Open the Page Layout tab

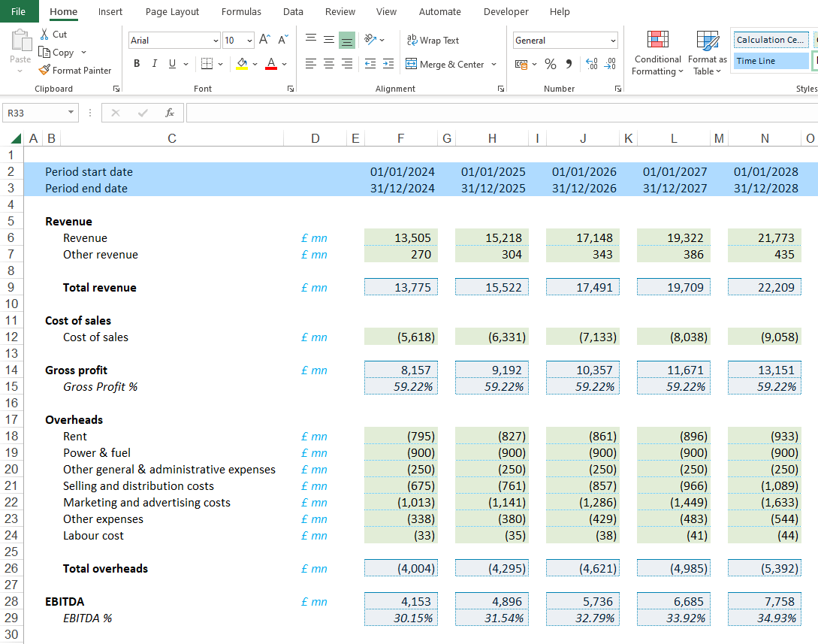[172, 12]
